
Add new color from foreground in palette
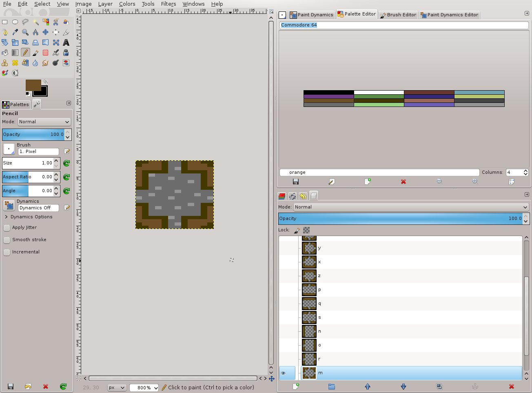368,182
